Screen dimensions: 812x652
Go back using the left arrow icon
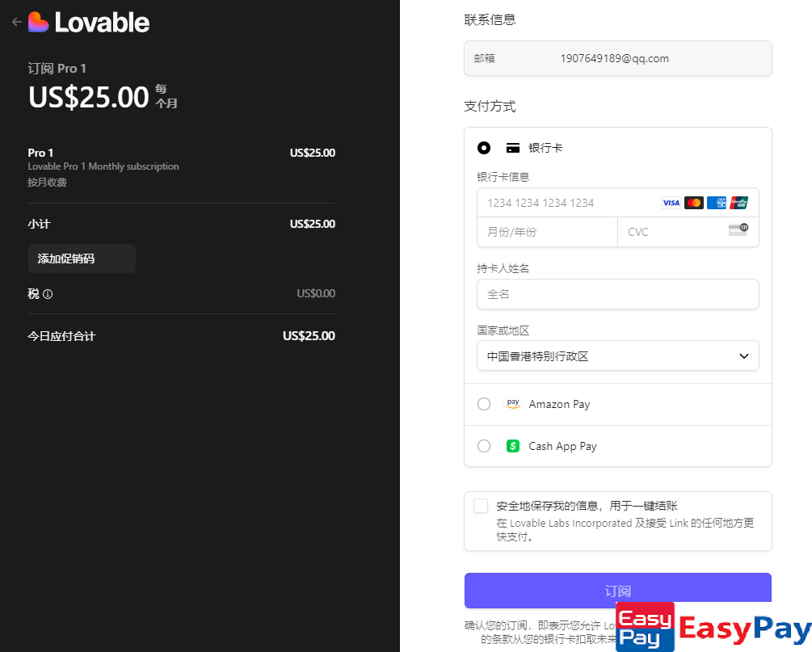[x=17, y=22]
